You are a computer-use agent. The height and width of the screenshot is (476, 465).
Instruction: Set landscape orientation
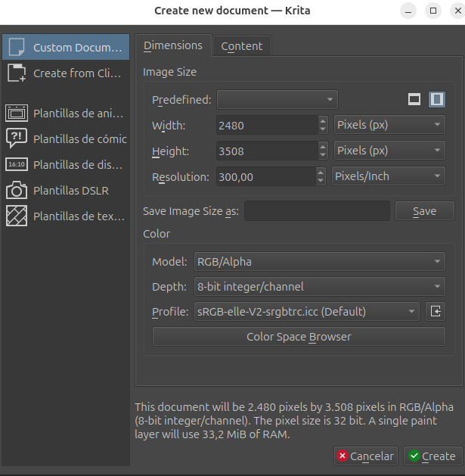(414, 99)
